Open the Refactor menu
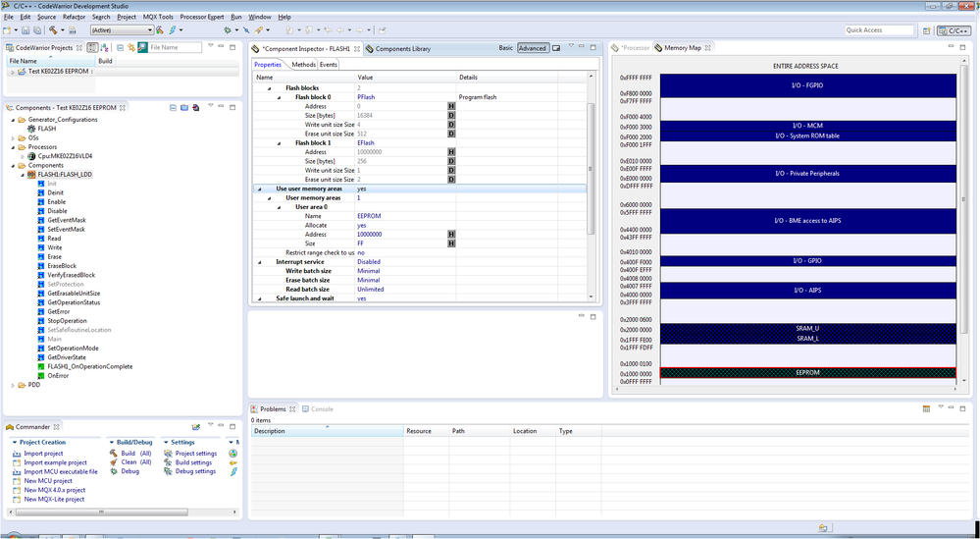Viewport: 980px width, 539px height. click(75, 17)
